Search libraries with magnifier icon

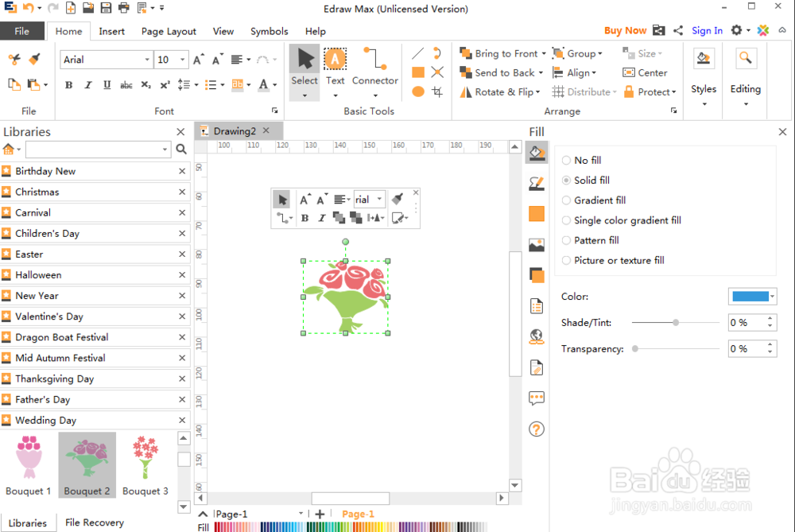181,149
